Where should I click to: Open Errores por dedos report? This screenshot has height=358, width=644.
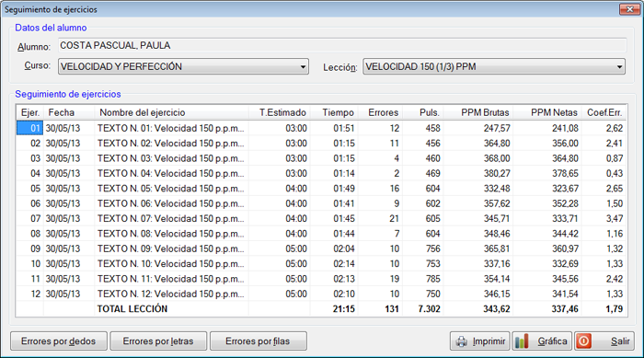click(x=59, y=341)
